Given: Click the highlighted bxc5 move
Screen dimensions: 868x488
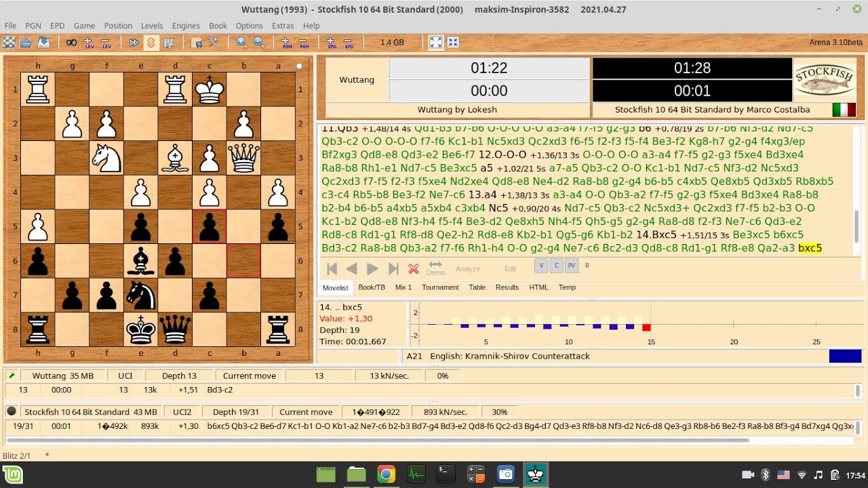Looking at the screenshot, I should coord(810,248).
